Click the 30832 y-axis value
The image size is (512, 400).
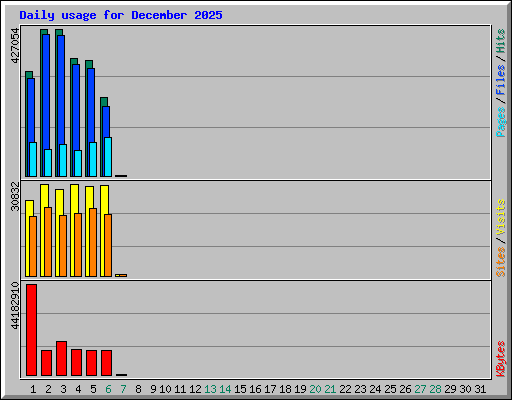point(15,196)
